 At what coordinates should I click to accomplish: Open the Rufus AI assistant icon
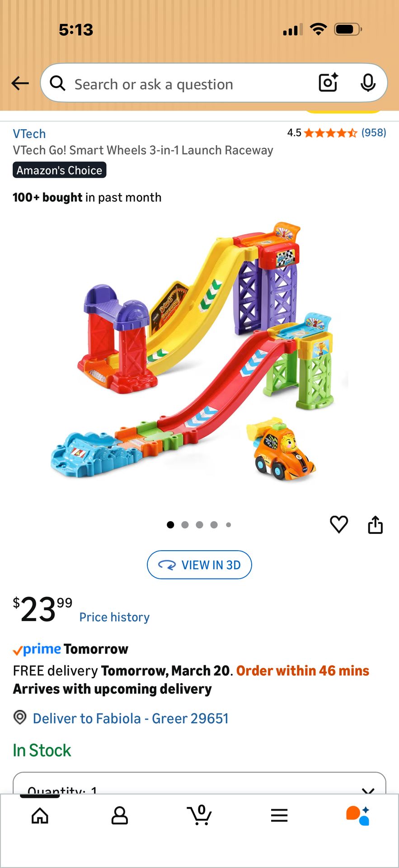[x=358, y=816]
